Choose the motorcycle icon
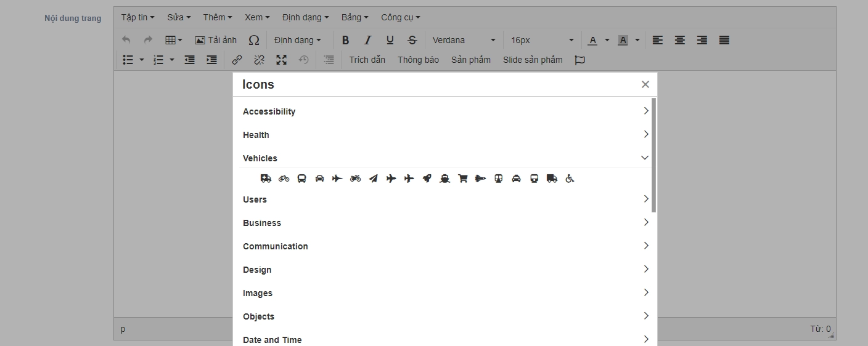Image resolution: width=868 pixels, height=346 pixels. pos(355,179)
